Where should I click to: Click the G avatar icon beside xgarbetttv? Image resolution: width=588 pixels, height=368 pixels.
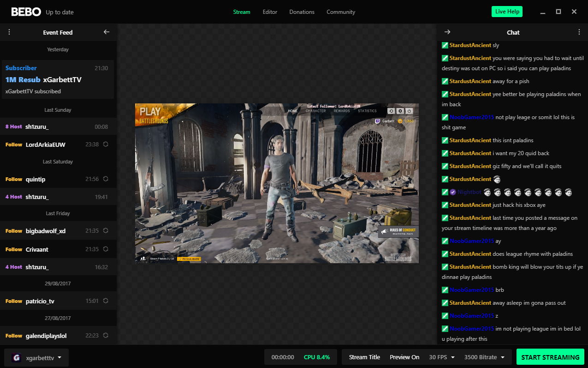pos(17,358)
